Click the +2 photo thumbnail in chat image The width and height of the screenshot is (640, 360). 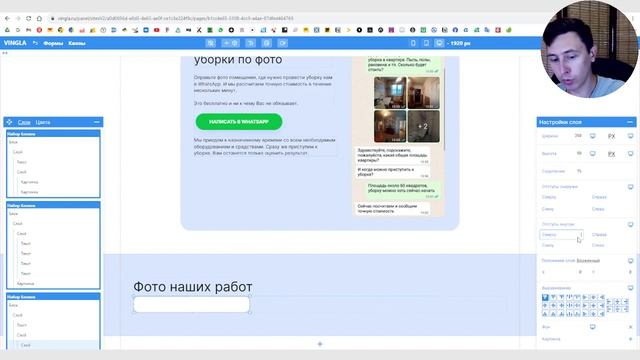pos(423,126)
